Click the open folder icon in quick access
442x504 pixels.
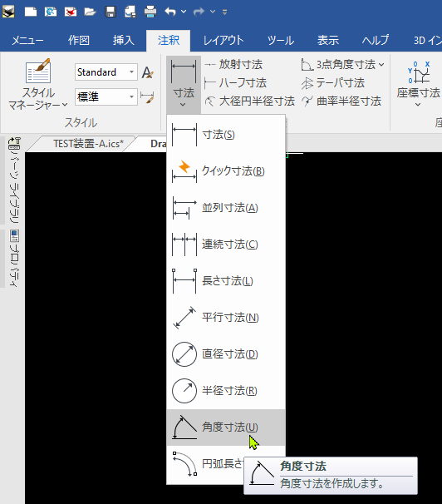tap(91, 12)
